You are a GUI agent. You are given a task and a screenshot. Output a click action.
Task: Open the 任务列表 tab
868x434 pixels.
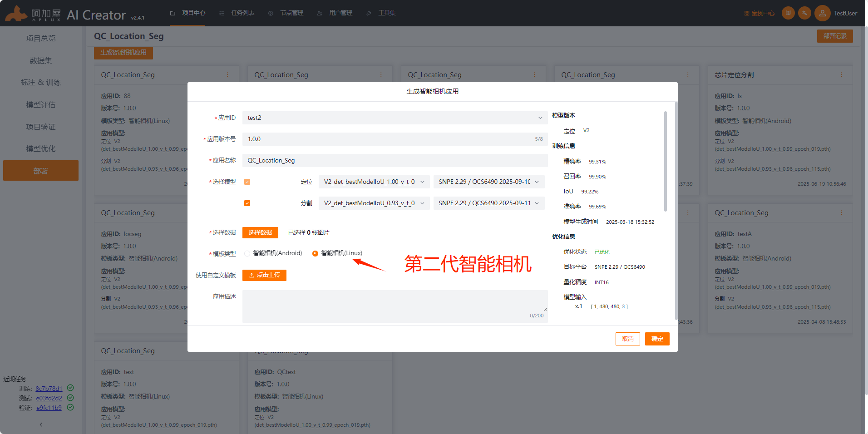tap(237, 13)
